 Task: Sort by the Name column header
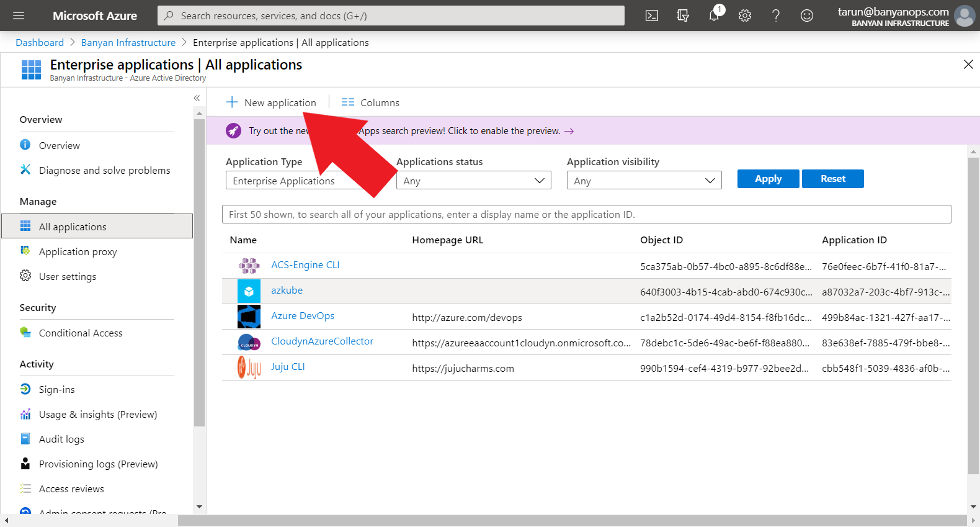[243, 240]
